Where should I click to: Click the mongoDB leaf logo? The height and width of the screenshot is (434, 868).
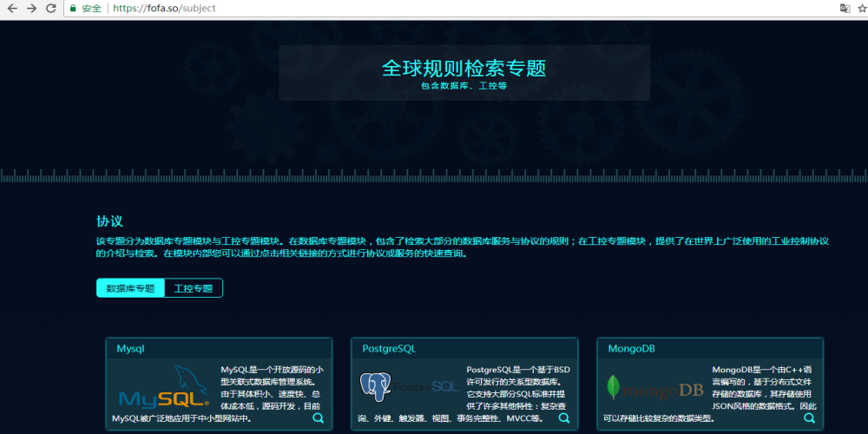tap(654, 387)
